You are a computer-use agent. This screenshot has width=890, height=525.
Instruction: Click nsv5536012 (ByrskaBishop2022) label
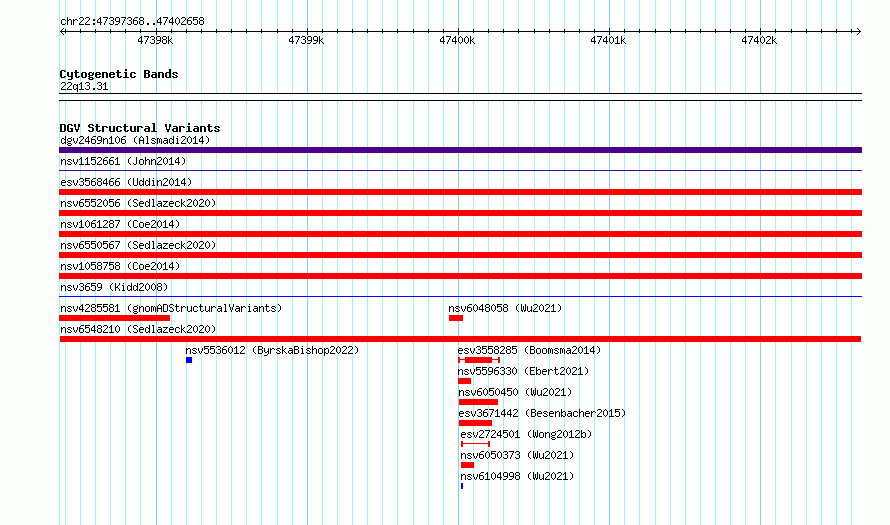[272, 350]
